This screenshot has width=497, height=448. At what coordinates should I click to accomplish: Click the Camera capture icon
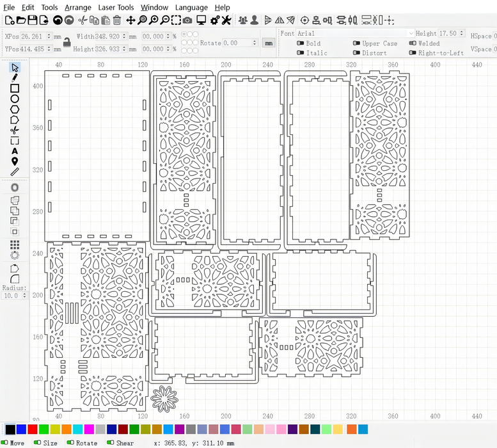coord(187,20)
